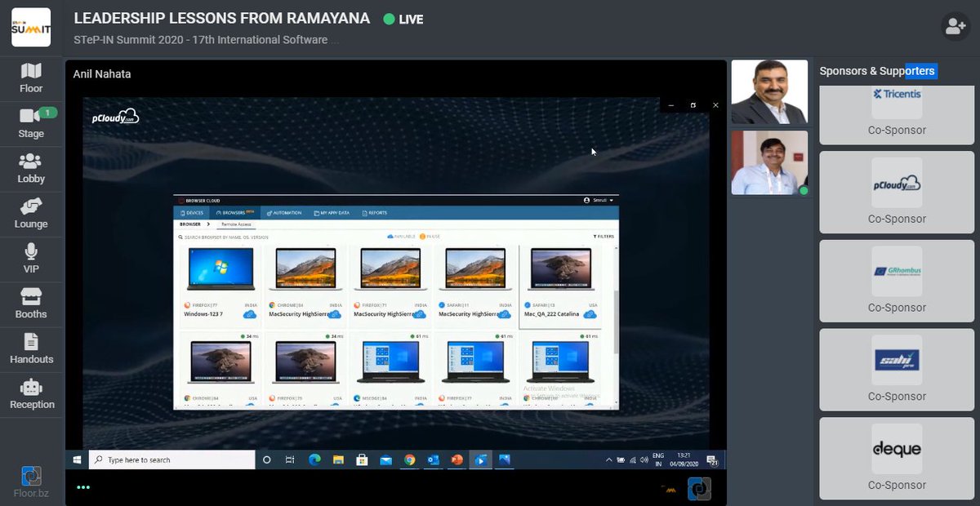The height and width of the screenshot is (506, 980).
Task: Click cloud connect icon for Mac_QA_222 Catalina
Action: 590,313
